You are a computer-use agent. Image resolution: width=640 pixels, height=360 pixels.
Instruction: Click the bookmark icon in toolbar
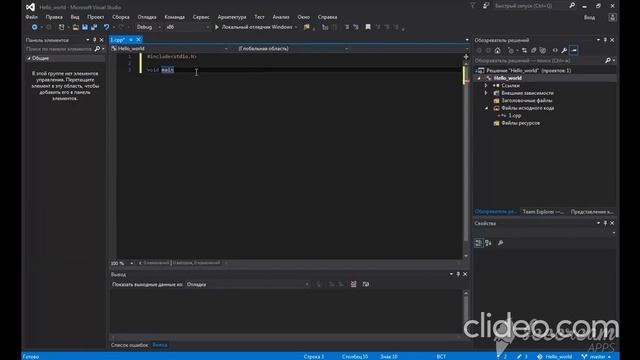point(368,27)
